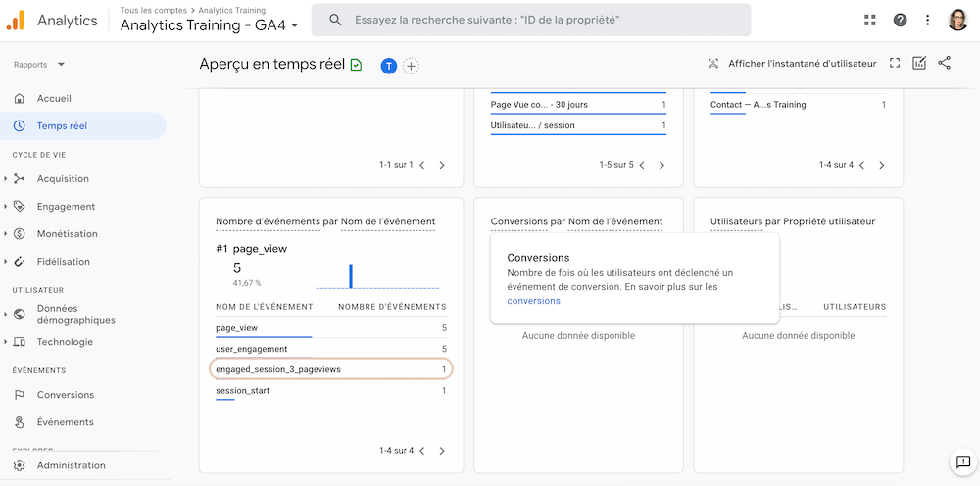The image size is (980, 486).
Task: Open the Google apps grid icon
Action: pyautogui.click(x=870, y=20)
